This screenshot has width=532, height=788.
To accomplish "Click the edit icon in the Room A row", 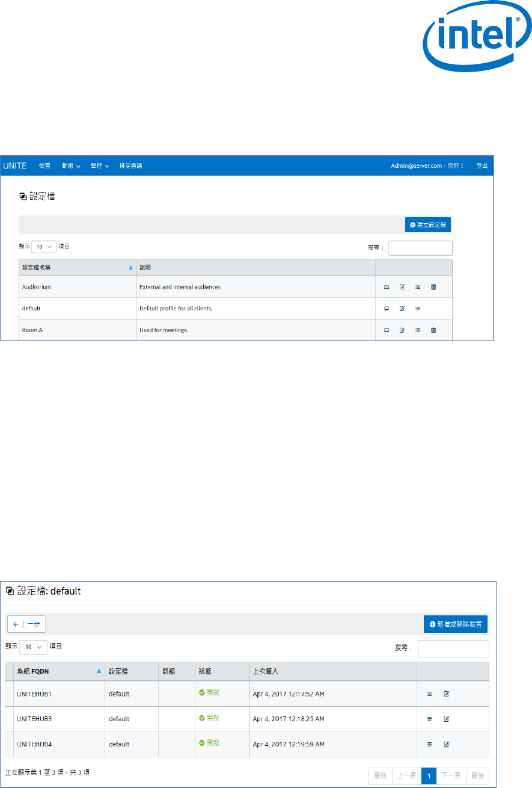I will click(402, 330).
